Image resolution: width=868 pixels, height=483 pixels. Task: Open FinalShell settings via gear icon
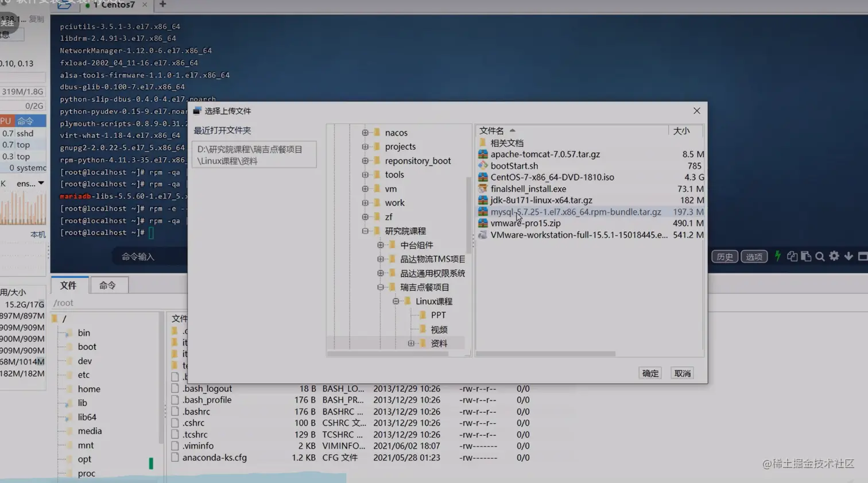tap(834, 256)
